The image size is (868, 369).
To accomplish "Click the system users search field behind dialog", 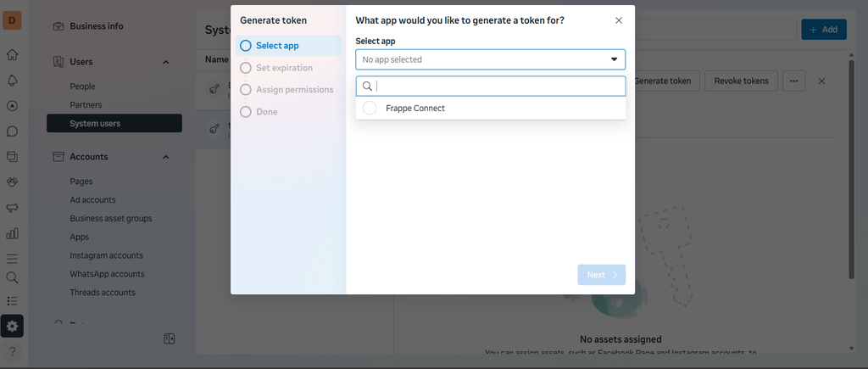I will [715, 30].
